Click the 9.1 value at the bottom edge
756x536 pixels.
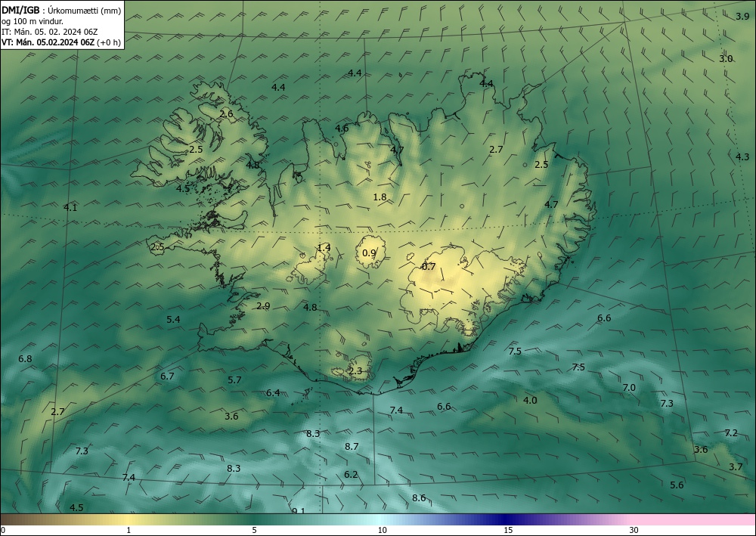click(299, 510)
